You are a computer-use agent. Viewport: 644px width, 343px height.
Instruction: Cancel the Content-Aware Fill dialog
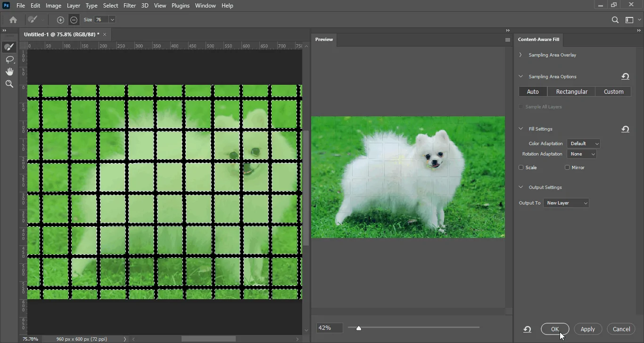point(622,329)
